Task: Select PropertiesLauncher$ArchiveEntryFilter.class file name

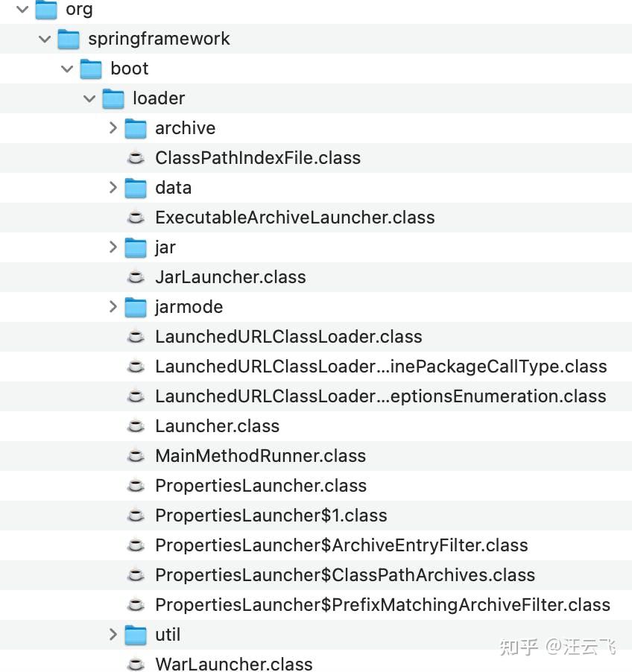Action: point(342,545)
